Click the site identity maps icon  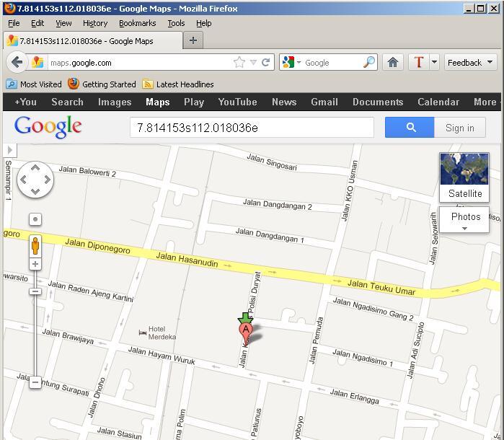tap(37, 62)
